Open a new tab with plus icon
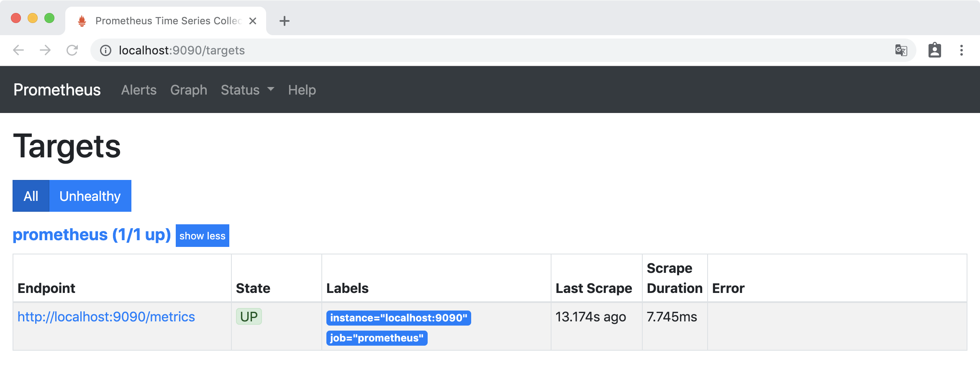The width and height of the screenshot is (980, 385). (x=285, y=21)
